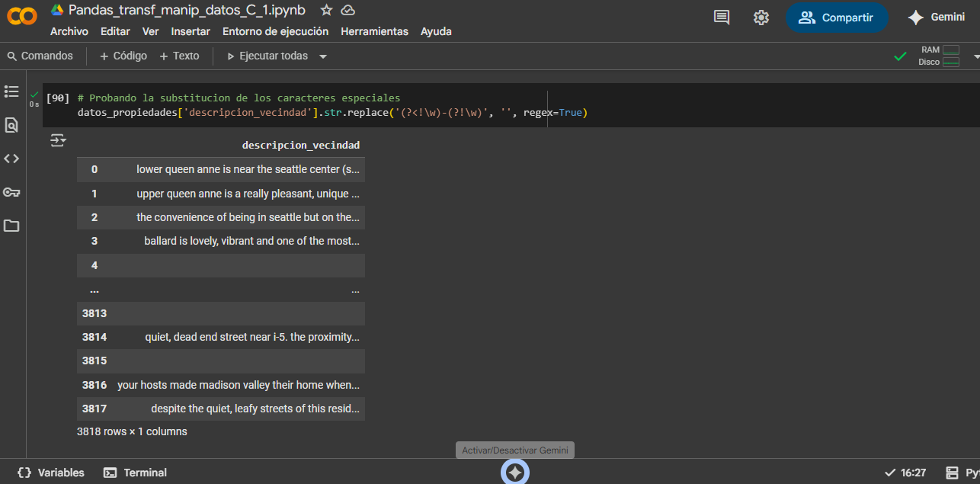Screen dimensions: 980x484
Task: Click the '3818 rows × 1 columns' summary
Action: tap(132, 431)
